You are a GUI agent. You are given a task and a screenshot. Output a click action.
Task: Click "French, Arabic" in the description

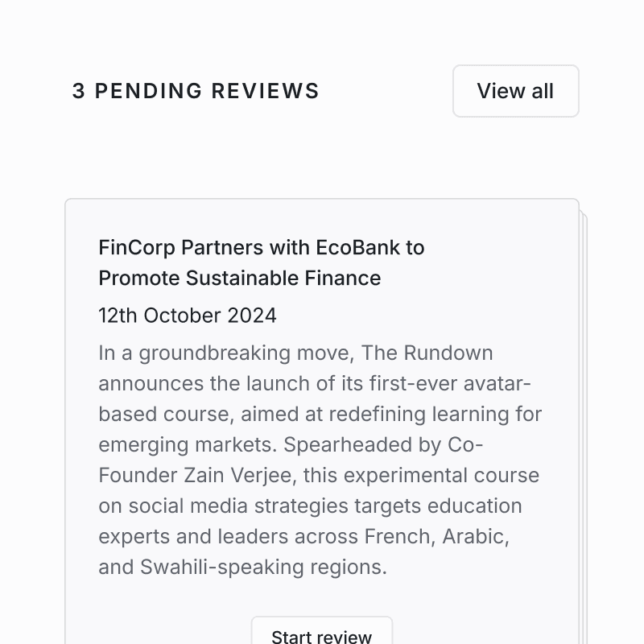coord(436,536)
